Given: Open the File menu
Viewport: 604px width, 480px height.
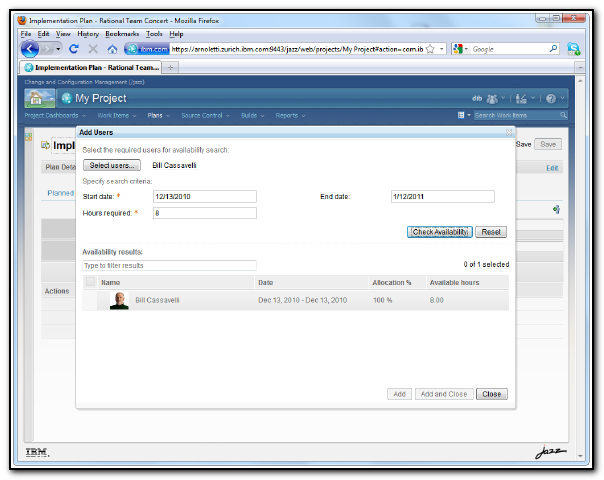Looking at the screenshot, I should pyautogui.click(x=26, y=34).
